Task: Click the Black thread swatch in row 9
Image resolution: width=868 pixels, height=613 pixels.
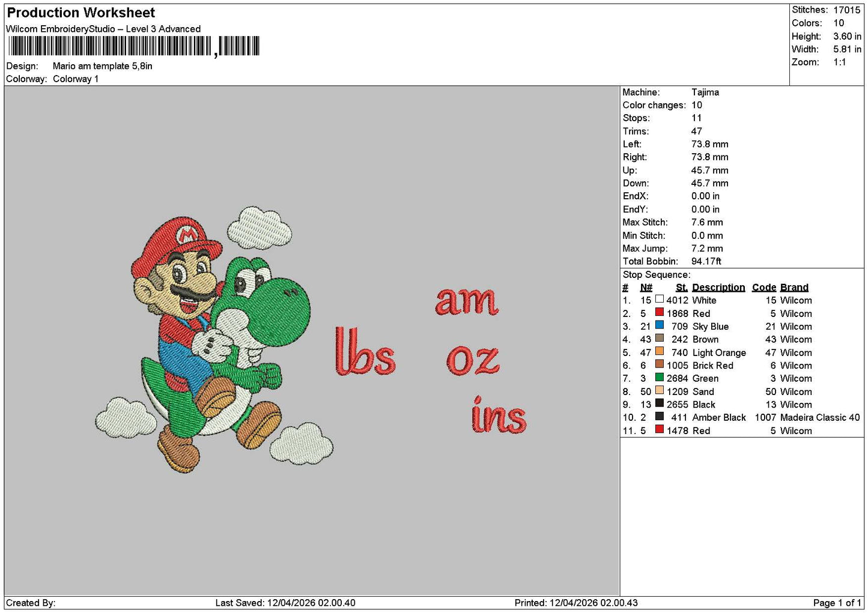Action: coord(659,403)
